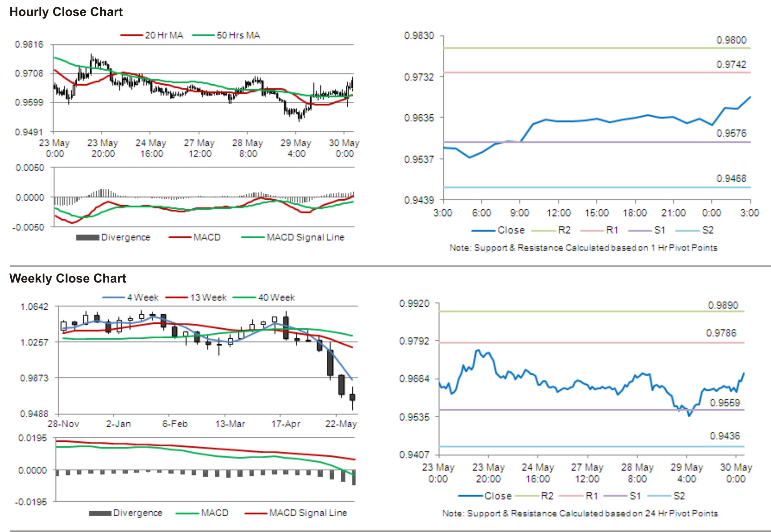Screen dimensions: 771x532
Task: Click the 28-Nov date label
Action: (x=64, y=424)
